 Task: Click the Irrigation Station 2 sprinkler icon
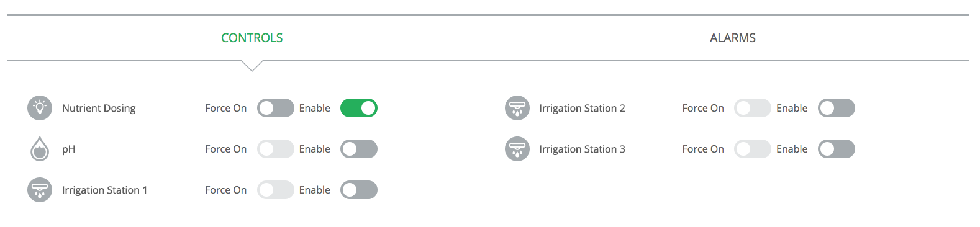click(x=517, y=108)
